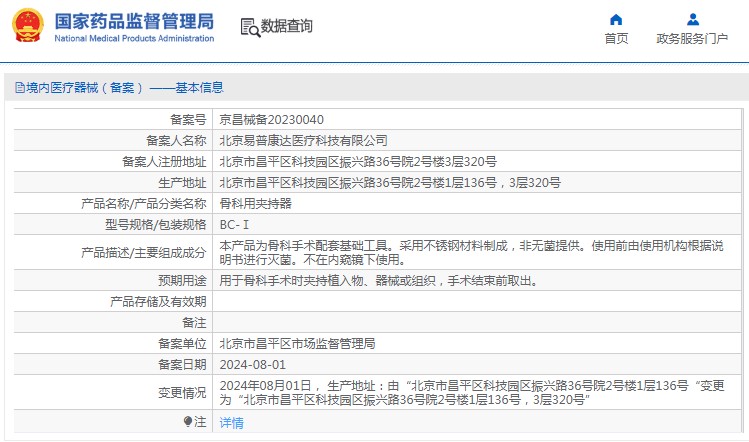
Task: Click the 备案日期 row label
Action: (x=182, y=365)
